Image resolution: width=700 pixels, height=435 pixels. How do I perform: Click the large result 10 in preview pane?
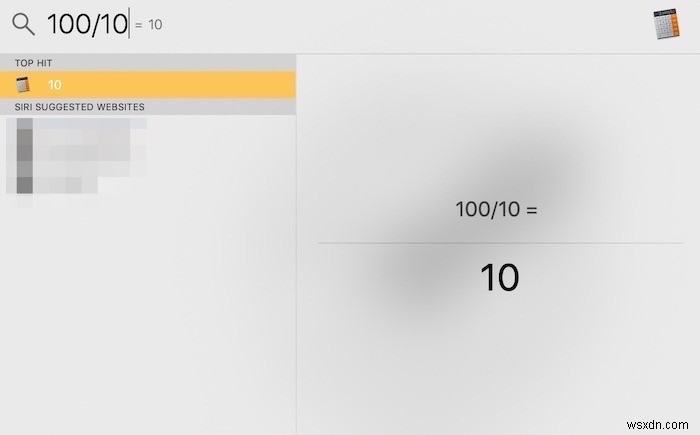pos(499,277)
